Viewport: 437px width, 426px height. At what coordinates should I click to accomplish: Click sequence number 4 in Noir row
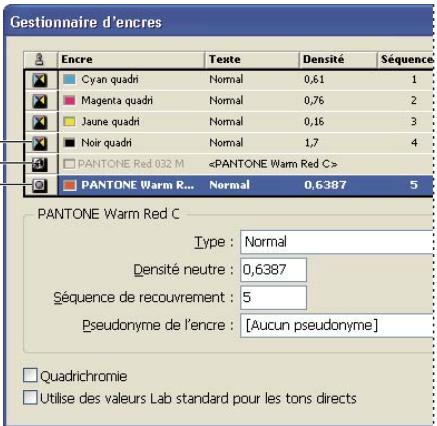[x=414, y=143]
